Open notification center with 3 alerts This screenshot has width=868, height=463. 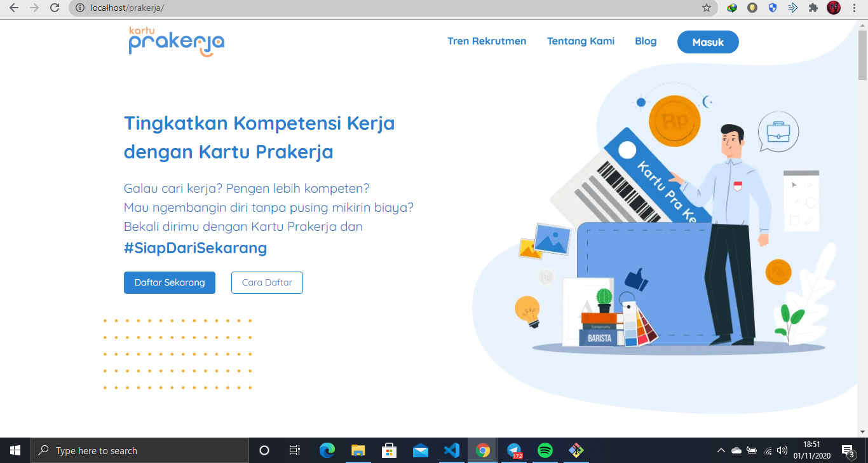pyautogui.click(x=848, y=450)
